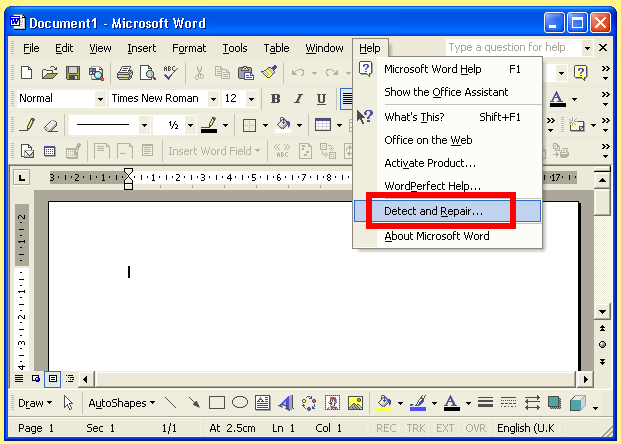Open the font size dropdown showing 12
The width and height of the screenshot is (621, 444).
coord(251,99)
